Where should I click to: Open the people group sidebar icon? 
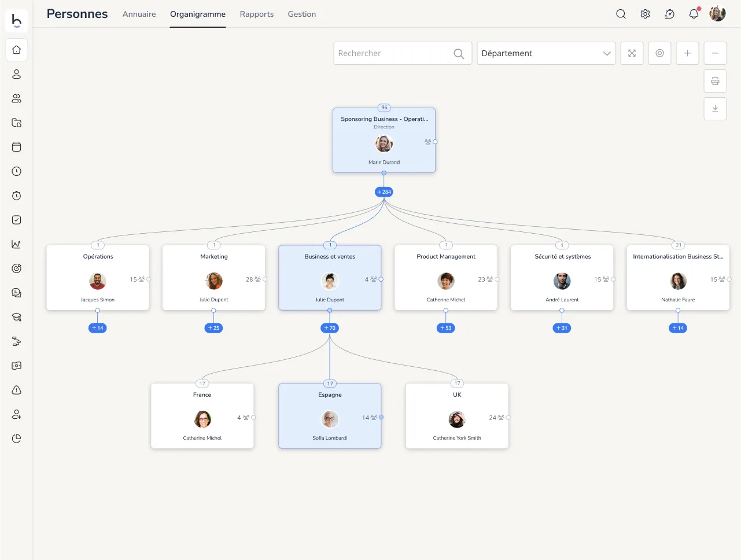click(17, 98)
